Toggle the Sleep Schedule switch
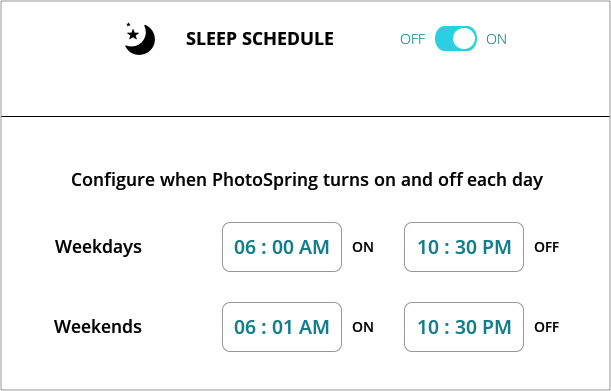The height and width of the screenshot is (391, 611). 456,39
